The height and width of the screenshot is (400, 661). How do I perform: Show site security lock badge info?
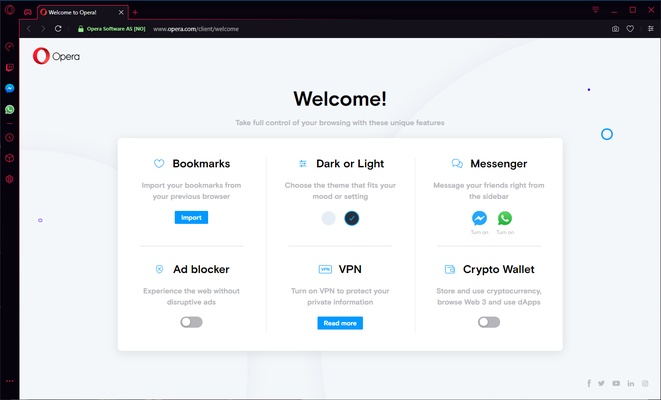click(111, 29)
